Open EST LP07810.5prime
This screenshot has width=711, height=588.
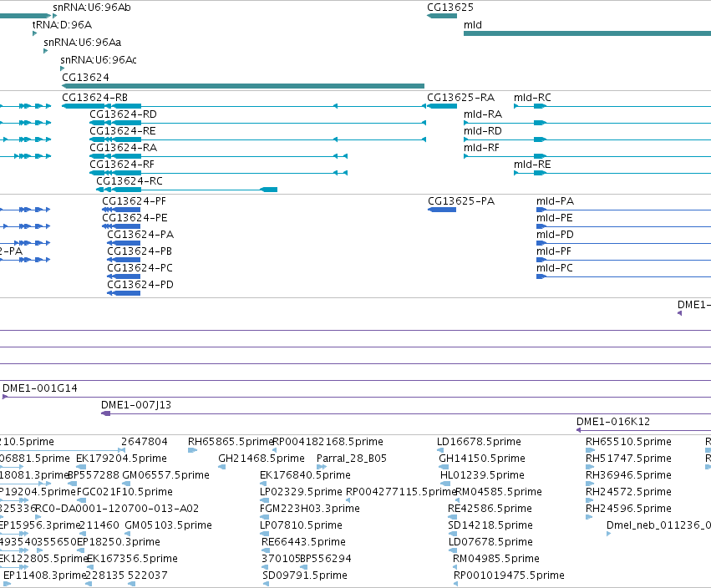301,526
